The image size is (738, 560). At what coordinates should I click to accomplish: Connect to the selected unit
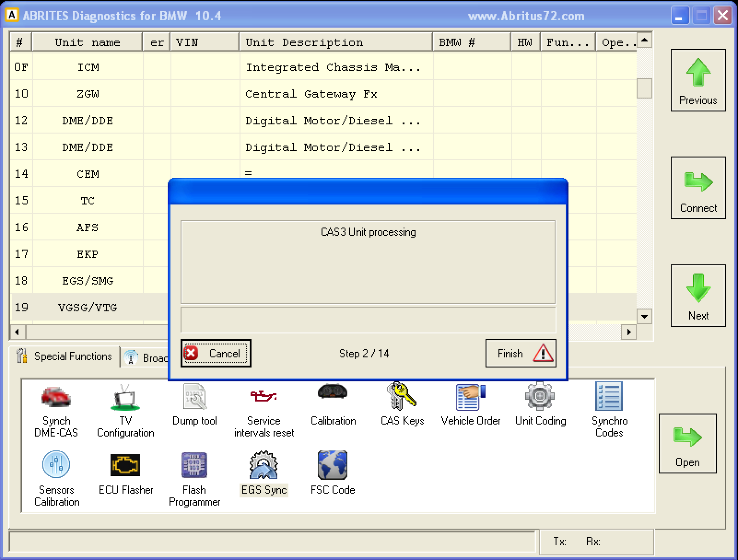698,188
